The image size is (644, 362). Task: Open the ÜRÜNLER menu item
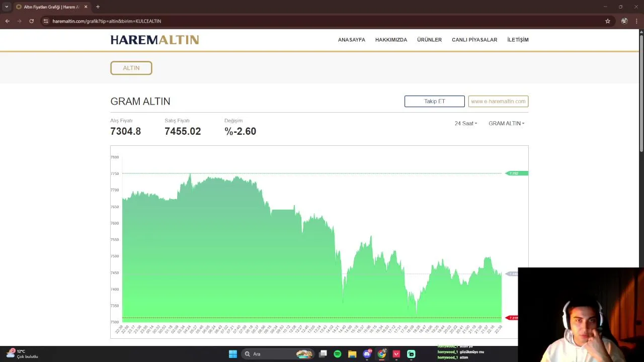click(x=429, y=40)
